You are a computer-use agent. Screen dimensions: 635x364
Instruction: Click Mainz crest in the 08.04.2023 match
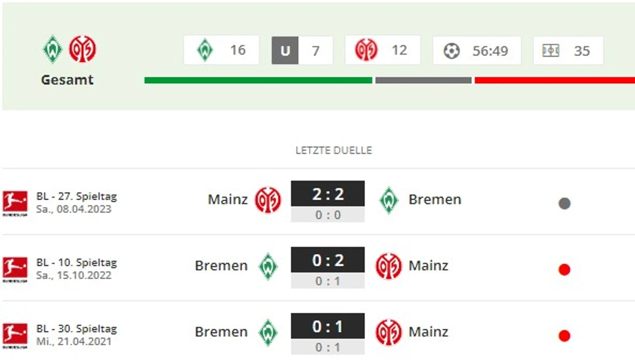(x=268, y=200)
